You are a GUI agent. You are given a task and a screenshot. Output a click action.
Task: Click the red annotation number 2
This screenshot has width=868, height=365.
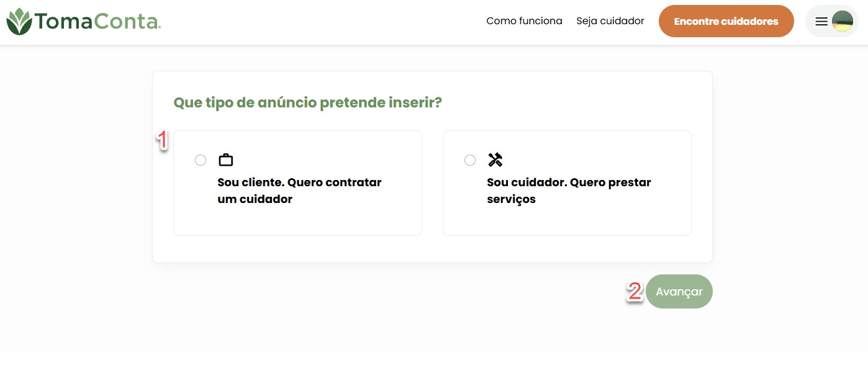tap(634, 291)
